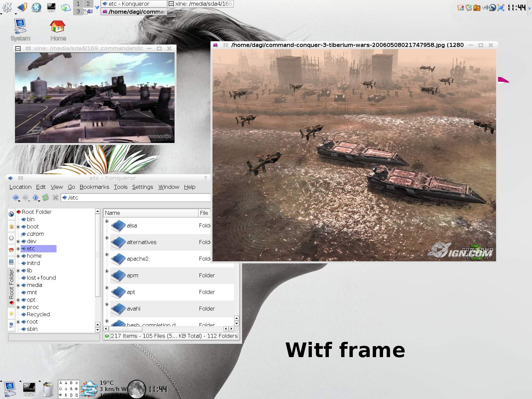Click the 'ß' key in character selector
This screenshot has width=532, height=399.
click(x=71, y=389)
